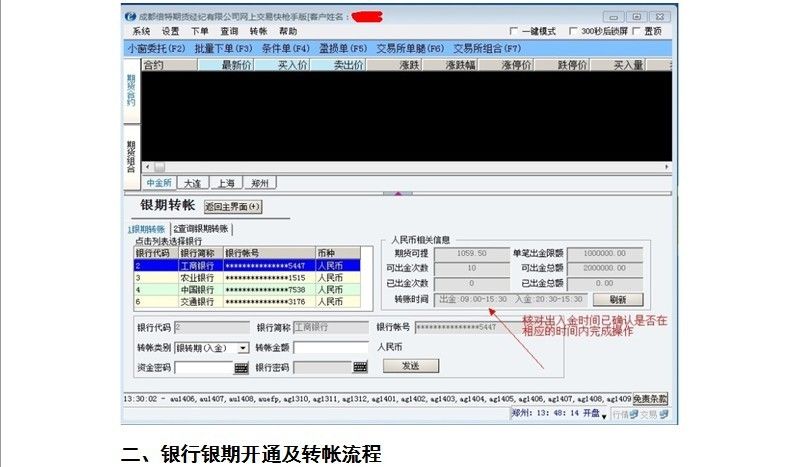Click the app logo icon in title bar
Screen dimensions: 793x467
(x=130, y=16)
